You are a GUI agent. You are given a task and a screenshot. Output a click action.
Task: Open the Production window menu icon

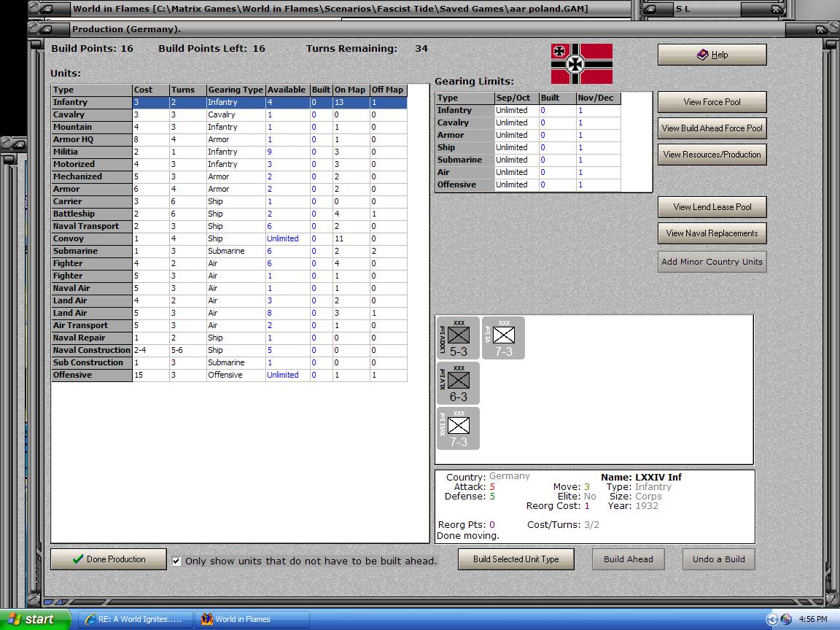coord(47,29)
